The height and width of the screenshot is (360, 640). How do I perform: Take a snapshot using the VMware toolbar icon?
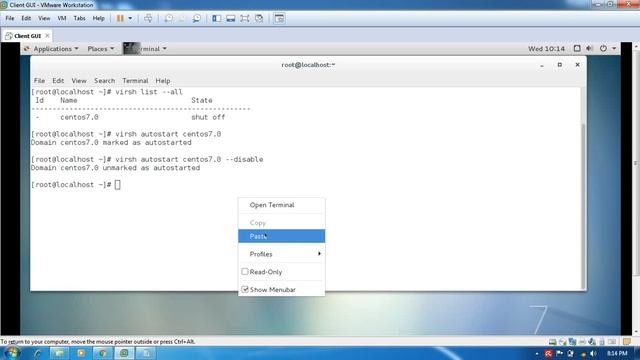(x=168, y=18)
